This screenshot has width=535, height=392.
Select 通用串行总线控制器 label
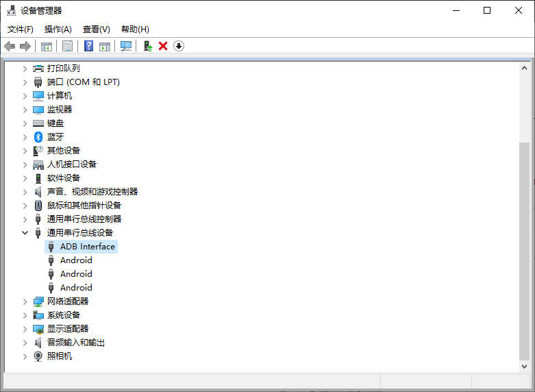[x=84, y=219]
